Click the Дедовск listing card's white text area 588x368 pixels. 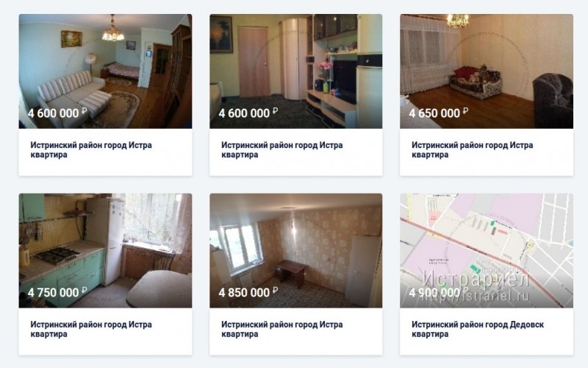(x=487, y=331)
